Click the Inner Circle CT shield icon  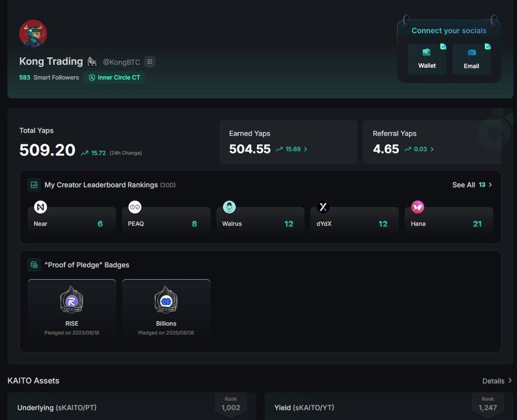click(92, 78)
